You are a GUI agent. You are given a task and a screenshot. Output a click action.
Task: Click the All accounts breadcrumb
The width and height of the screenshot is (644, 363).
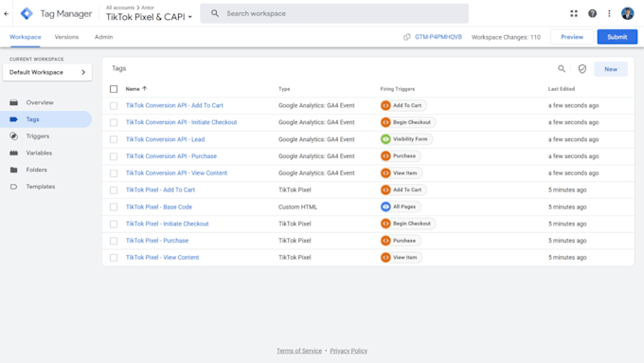click(120, 8)
